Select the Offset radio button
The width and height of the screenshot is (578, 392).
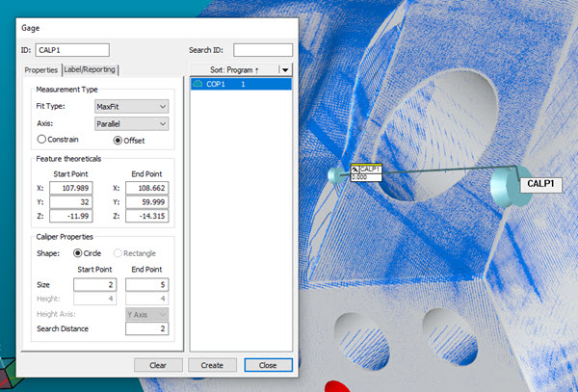[x=118, y=140]
